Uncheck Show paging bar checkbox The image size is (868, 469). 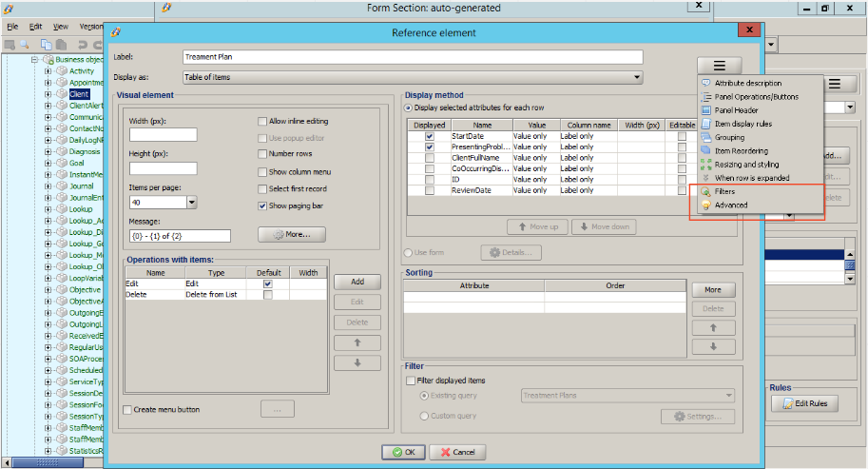pyautogui.click(x=262, y=206)
